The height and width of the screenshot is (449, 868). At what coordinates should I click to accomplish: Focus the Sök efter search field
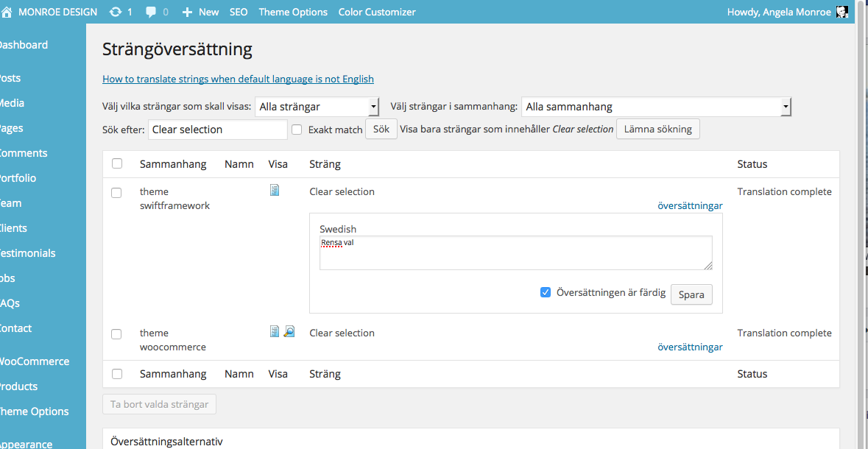[x=218, y=130]
